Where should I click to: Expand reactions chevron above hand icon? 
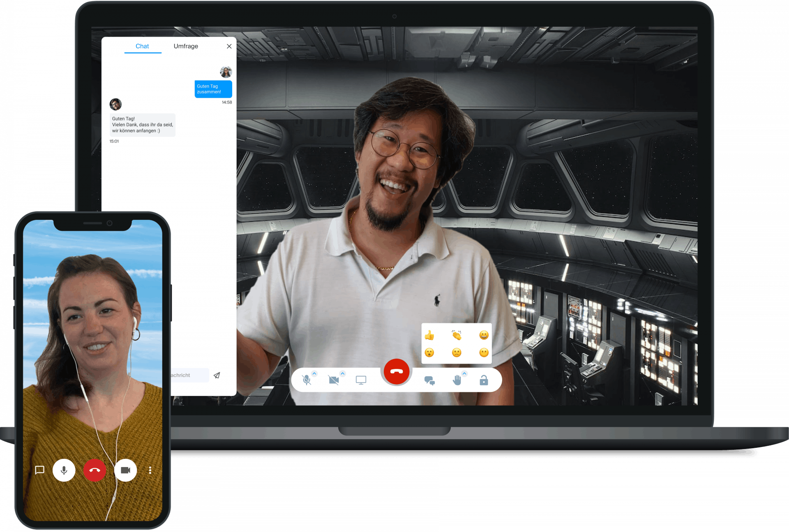464,373
